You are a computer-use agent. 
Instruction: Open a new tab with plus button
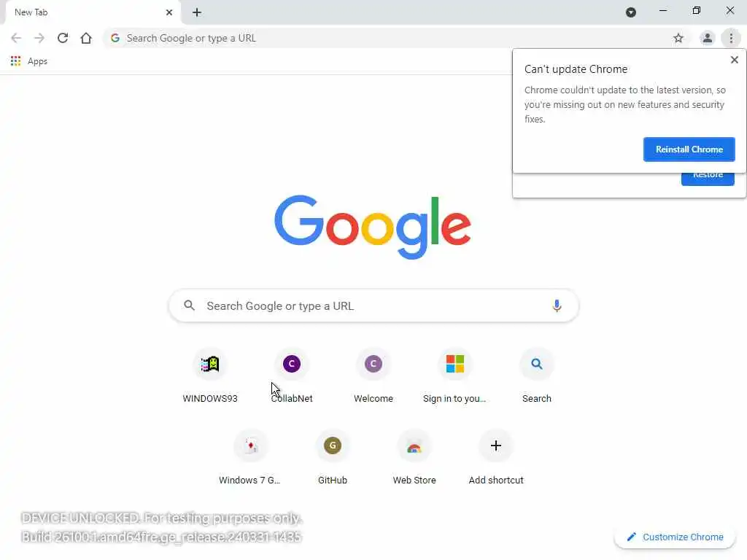(197, 12)
